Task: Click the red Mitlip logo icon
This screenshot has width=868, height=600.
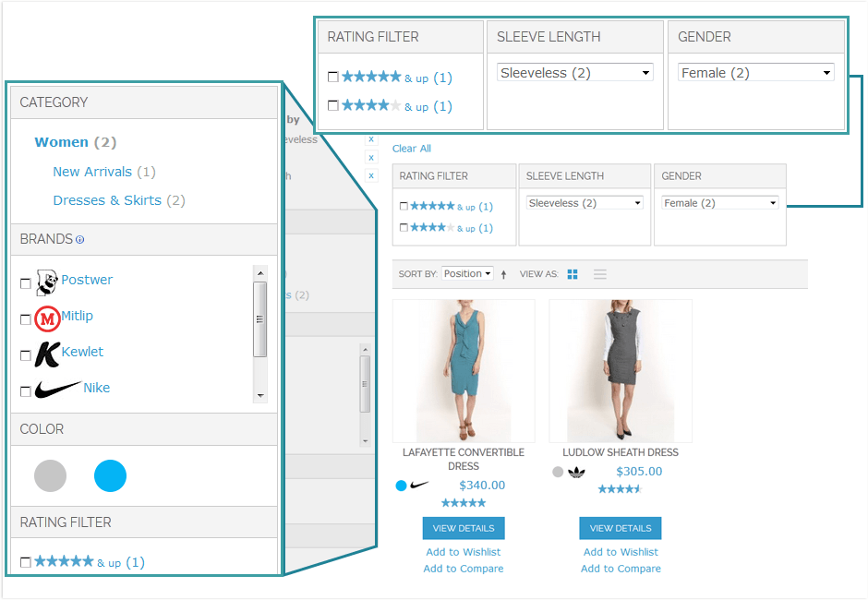Action: 46,317
